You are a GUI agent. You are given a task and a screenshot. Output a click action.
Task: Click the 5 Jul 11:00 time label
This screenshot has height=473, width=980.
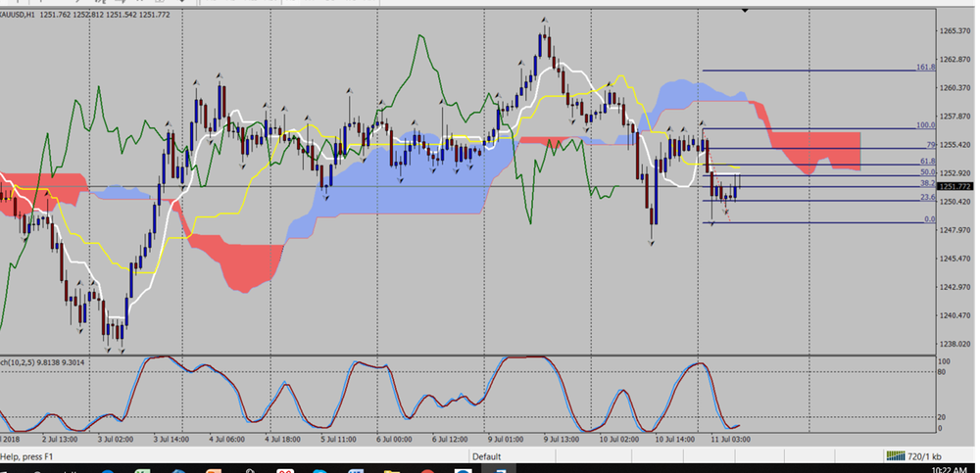tap(337, 440)
